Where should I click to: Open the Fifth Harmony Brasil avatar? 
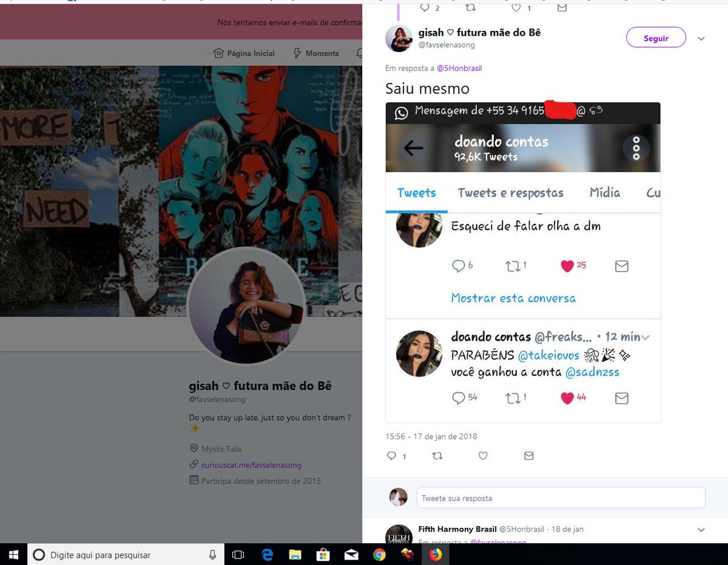[399, 534]
